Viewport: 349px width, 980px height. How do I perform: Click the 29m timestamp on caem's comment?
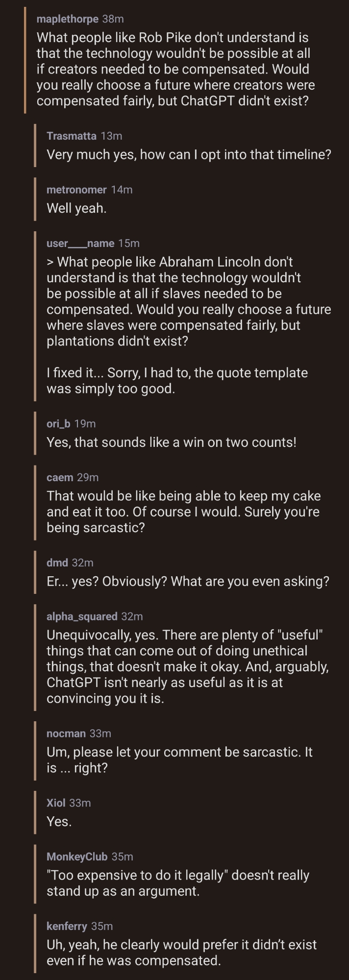pyautogui.click(x=88, y=478)
